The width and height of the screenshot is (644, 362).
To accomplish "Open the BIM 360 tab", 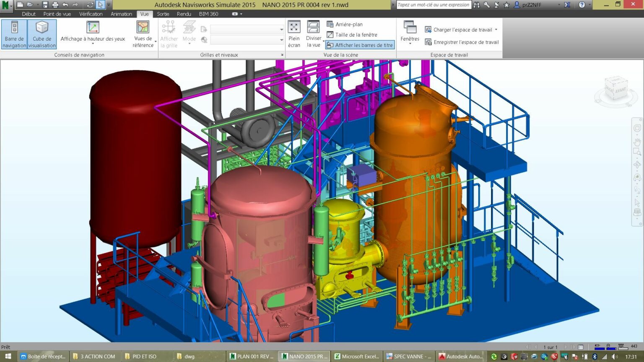I will (x=208, y=14).
